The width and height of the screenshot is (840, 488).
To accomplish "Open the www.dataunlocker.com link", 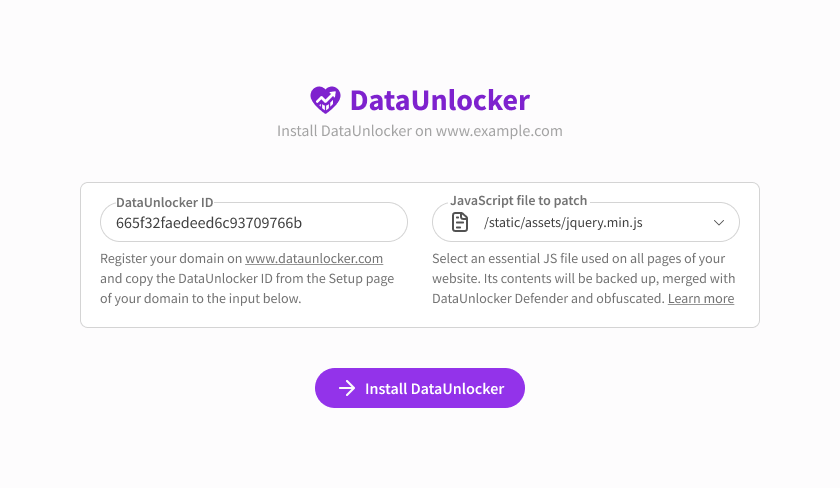I will [x=314, y=258].
